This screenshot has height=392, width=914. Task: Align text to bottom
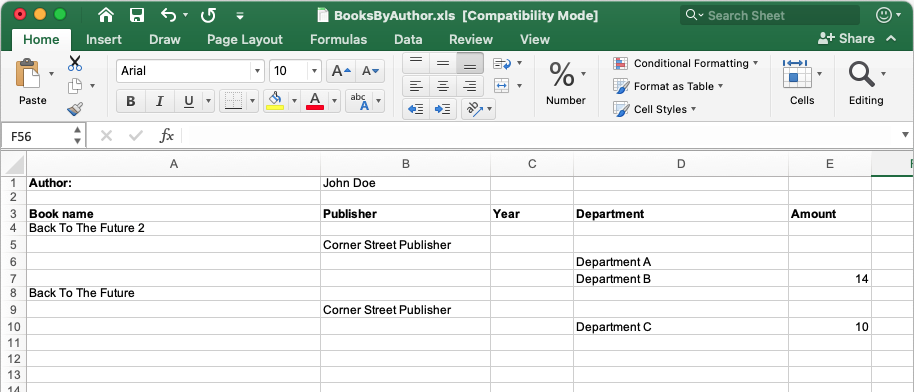[x=470, y=63]
